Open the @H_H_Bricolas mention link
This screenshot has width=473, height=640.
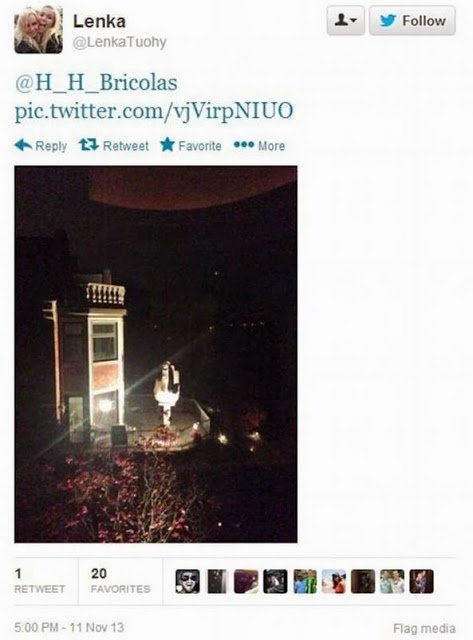(x=96, y=82)
